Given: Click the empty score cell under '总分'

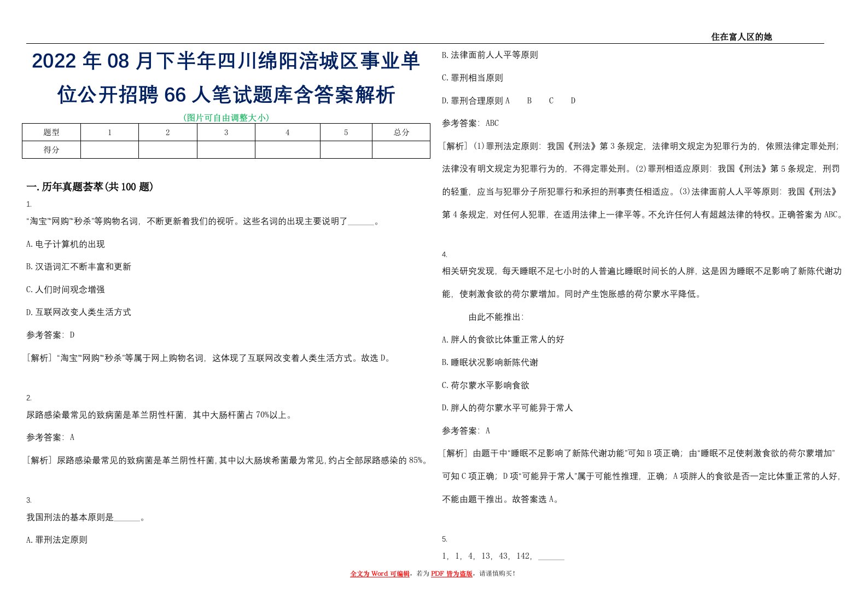Looking at the screenshot, I should coord(401,150).
